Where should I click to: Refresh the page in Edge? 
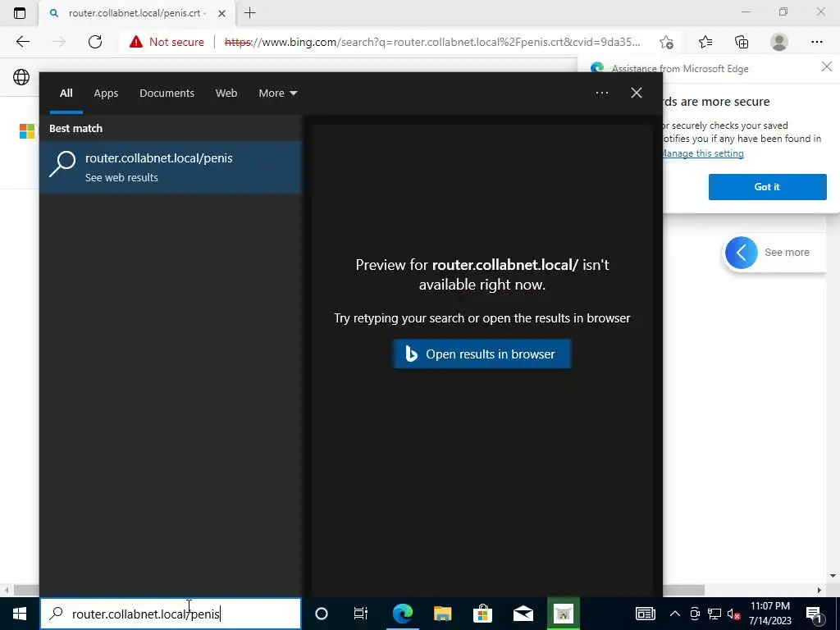(95, 42)
